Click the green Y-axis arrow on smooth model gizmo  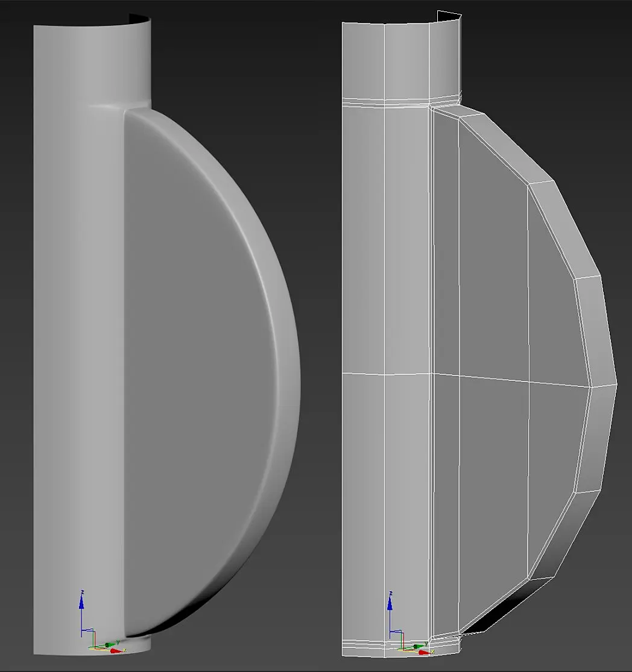pos(112,644)
